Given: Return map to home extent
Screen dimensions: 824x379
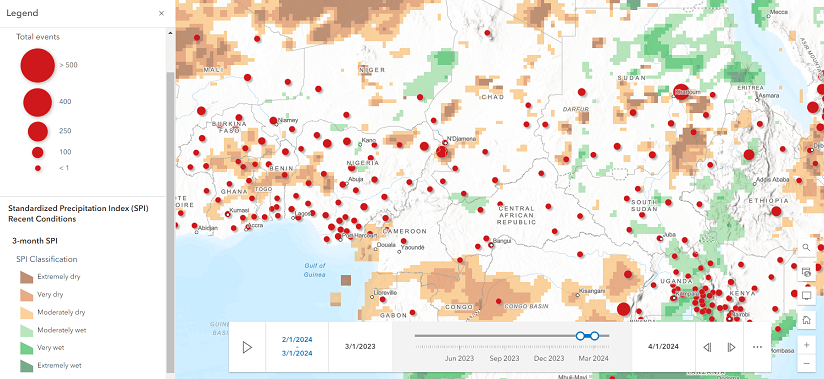Looking at the screenshot, I should click(806, 320).
